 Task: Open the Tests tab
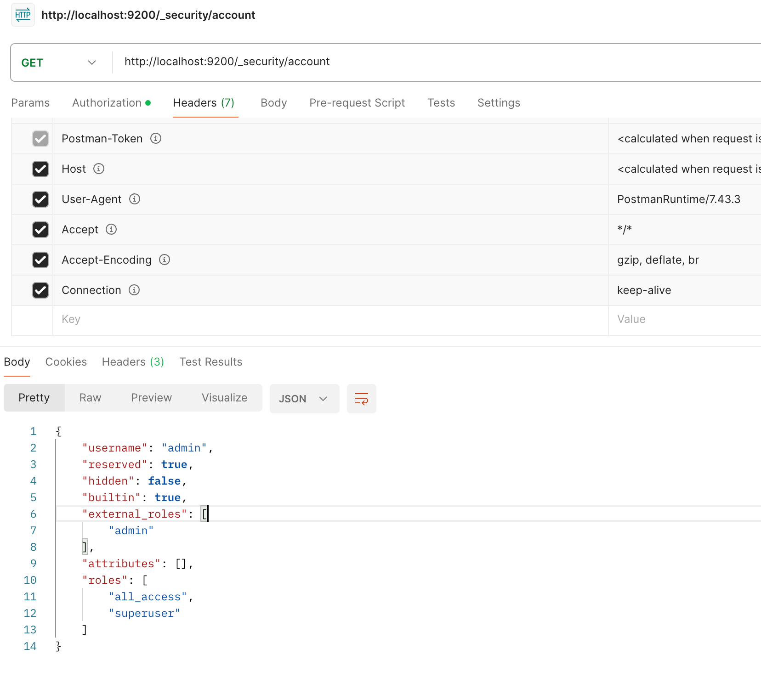click(441, 103)
